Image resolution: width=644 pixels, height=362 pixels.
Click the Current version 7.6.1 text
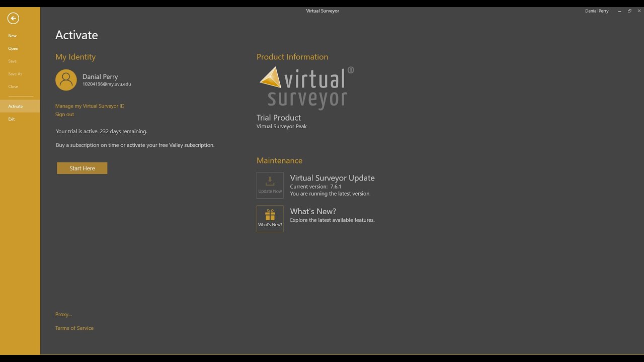tap(316, 187)
